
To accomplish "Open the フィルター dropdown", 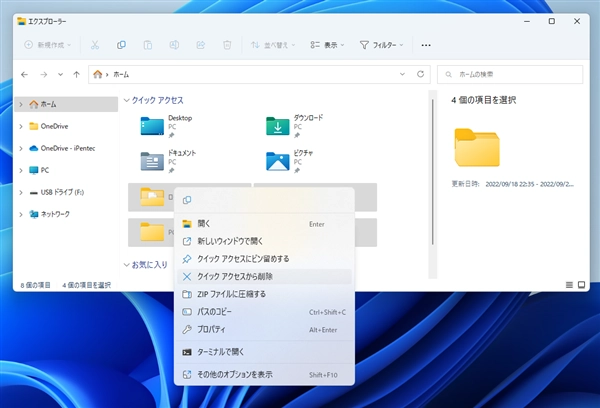I will [382, 45].
